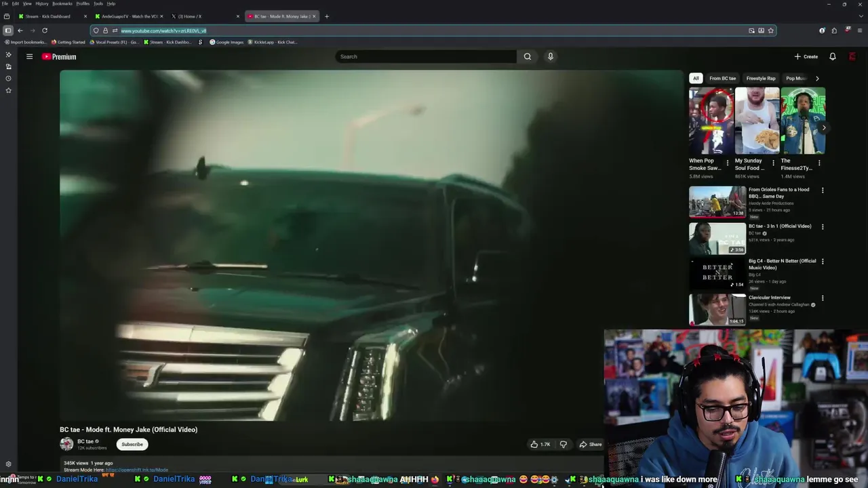Open the YouTube account avatar menu
Viewport: 868px width, 488px height.
(852, 56)
